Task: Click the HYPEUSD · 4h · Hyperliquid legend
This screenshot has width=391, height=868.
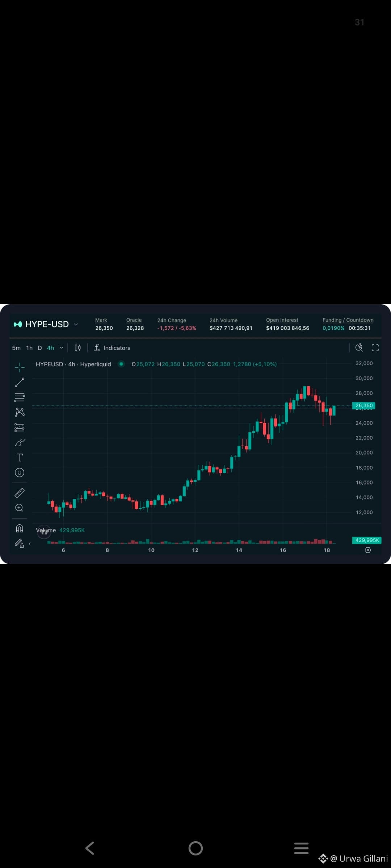Action: pos(73,364)
